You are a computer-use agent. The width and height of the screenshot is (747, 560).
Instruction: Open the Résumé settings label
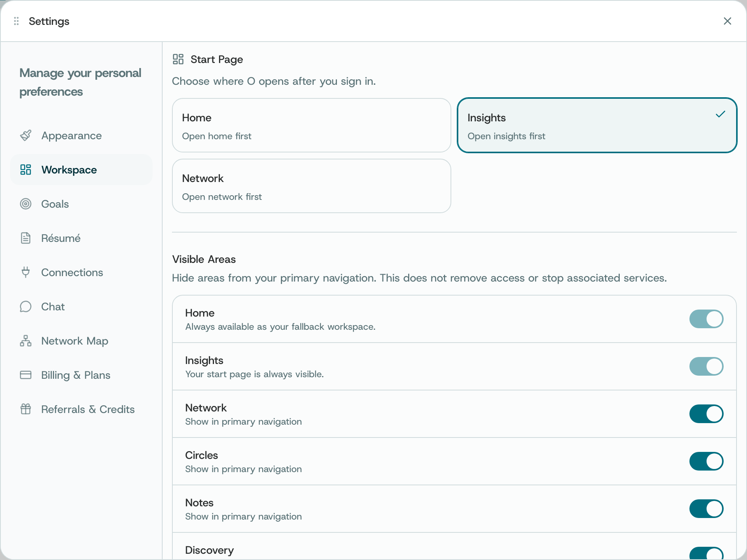point(61,238)
